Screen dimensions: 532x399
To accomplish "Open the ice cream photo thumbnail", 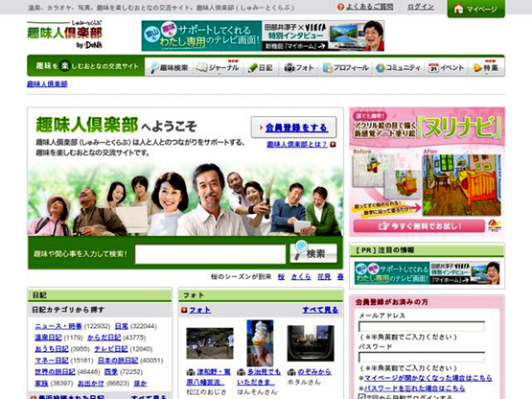I will (260, 343).
